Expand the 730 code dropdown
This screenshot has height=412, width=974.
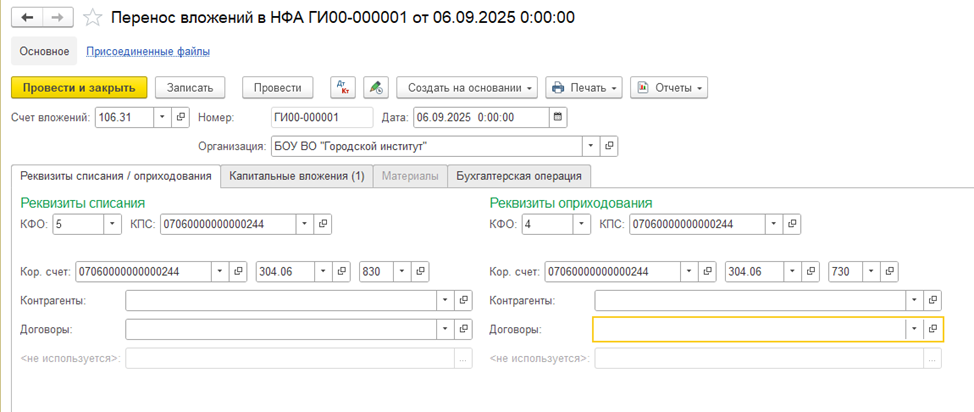pos(872,272)
